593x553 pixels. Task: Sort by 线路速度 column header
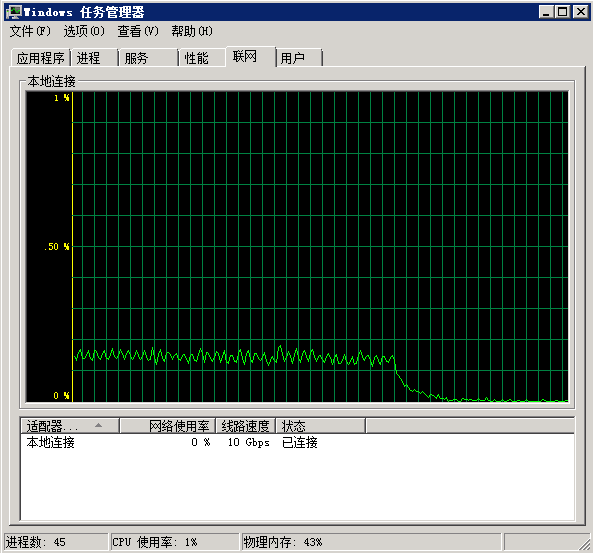[x=245, y=426]
